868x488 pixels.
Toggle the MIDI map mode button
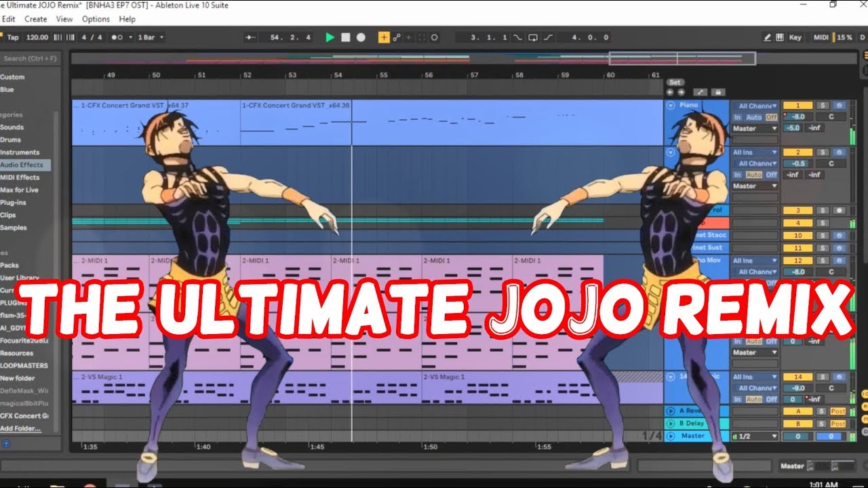821,37
